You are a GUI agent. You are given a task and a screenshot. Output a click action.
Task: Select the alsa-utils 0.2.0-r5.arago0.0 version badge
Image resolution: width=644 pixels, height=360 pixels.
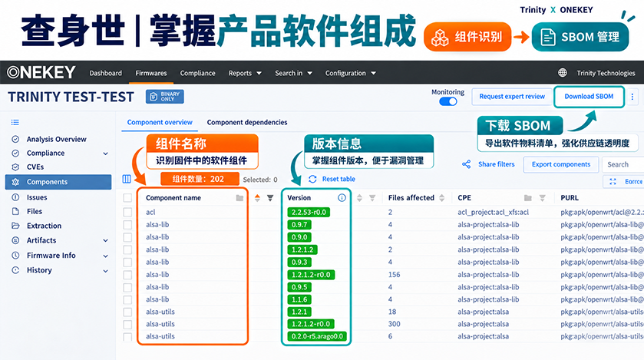(x=317, y=336)
